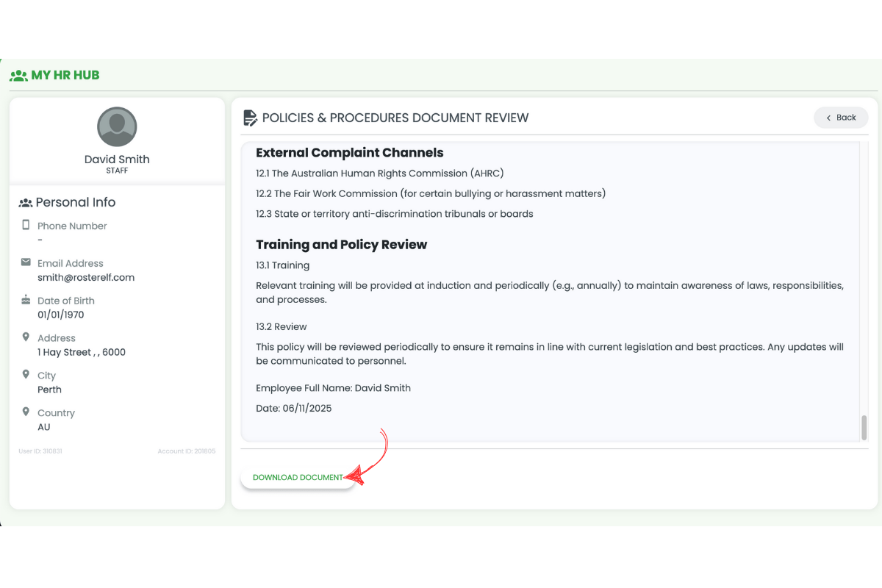Click the document icon beside Policies & Procedures title
Viewport: 882px width, 588px height.
coord(249,117)
